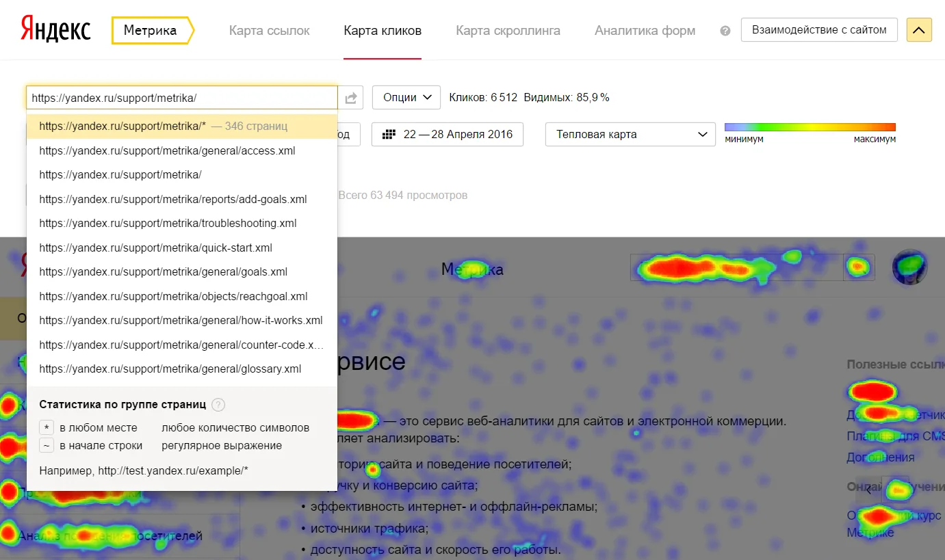Click the регулярное выражение hint

pyautogui.click(x=222, y=446)
